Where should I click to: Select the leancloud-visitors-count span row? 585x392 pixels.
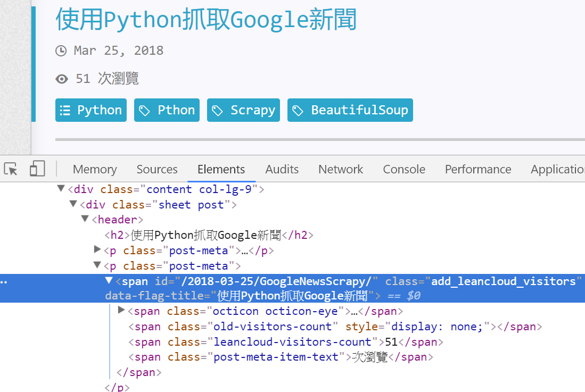tap(286, 342)
